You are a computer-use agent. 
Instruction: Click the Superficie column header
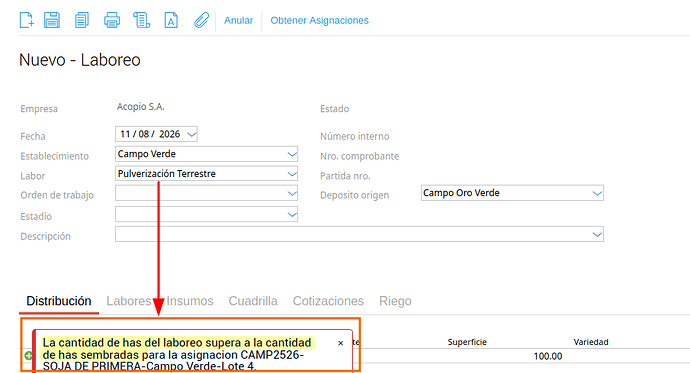(x=467, y=342)
